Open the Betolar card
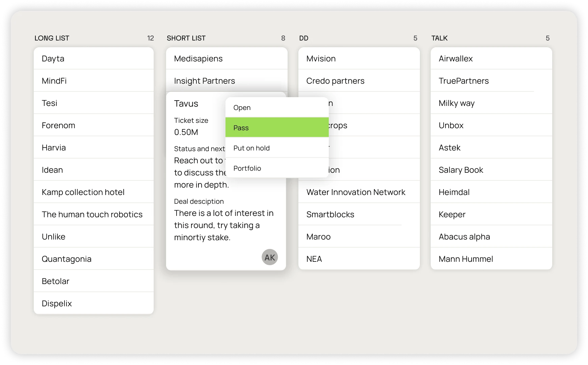The image size is (588, 365). 94,281
